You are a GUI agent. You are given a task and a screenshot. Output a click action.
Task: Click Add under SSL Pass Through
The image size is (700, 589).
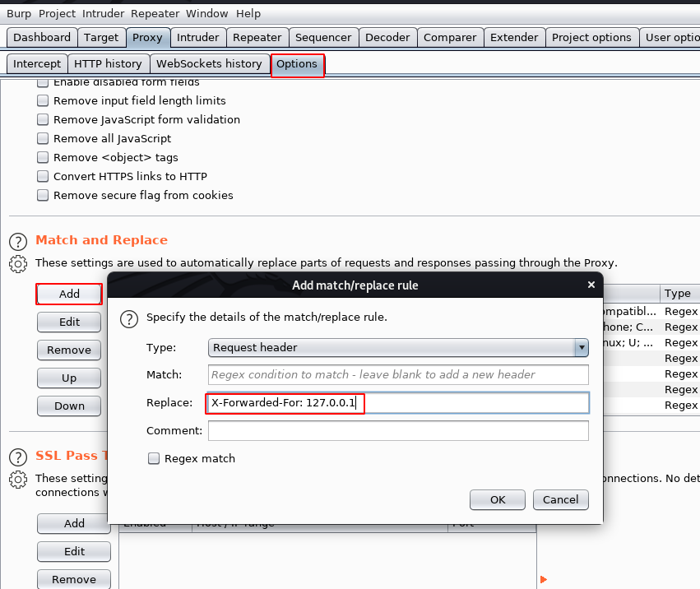pyautogui.click(x=74, y=523)
